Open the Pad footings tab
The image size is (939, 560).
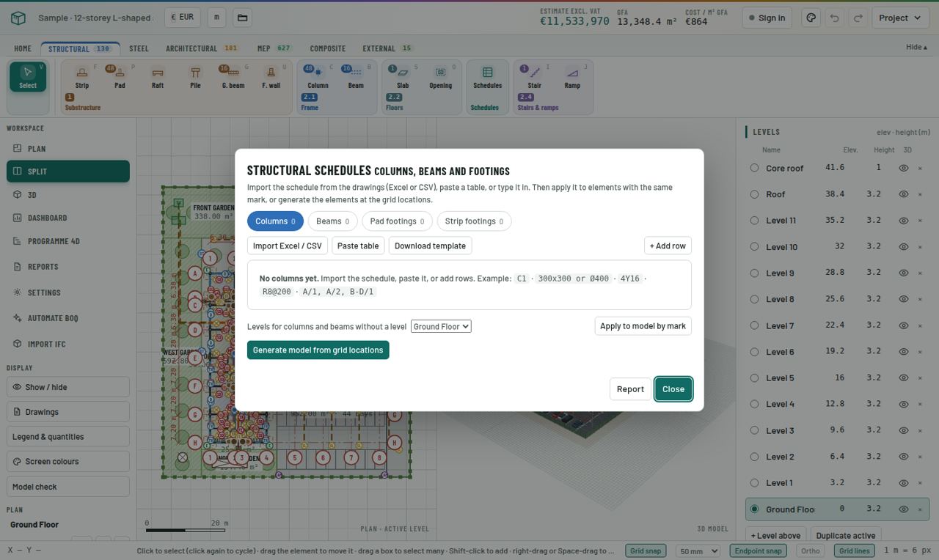397,221
